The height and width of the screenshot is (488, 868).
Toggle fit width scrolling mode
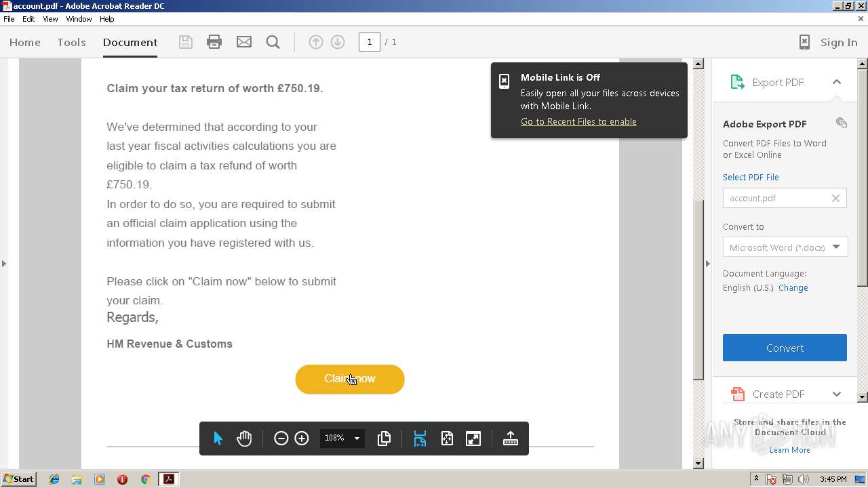[420, 439]
